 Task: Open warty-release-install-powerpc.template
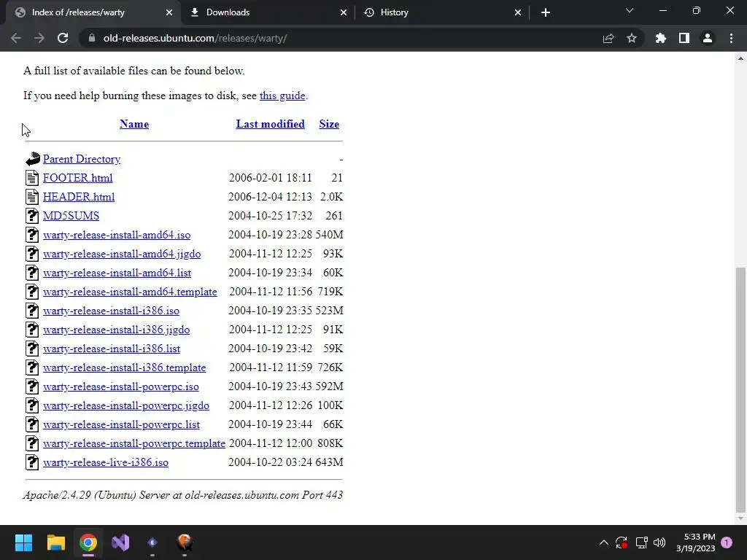pos(134,443)
